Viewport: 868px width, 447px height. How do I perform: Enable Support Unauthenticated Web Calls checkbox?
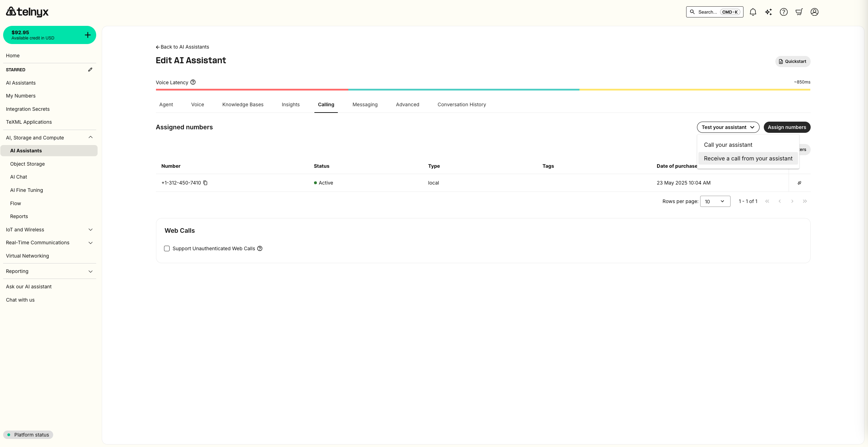point(167,248)
